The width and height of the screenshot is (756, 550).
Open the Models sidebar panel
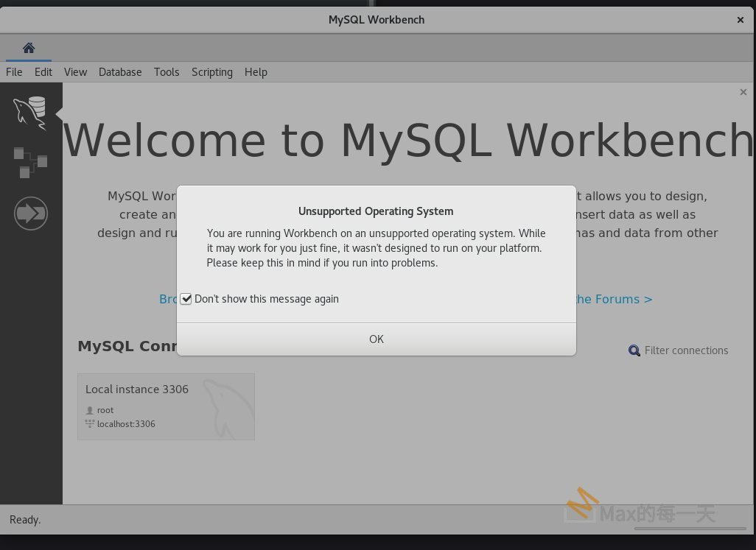pos(30,161)
